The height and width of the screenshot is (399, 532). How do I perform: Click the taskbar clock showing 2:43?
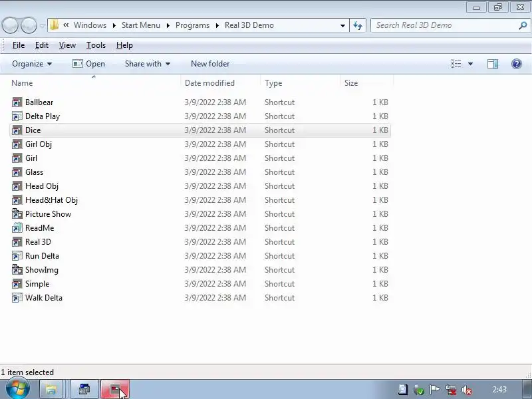(x=499, y=390)
